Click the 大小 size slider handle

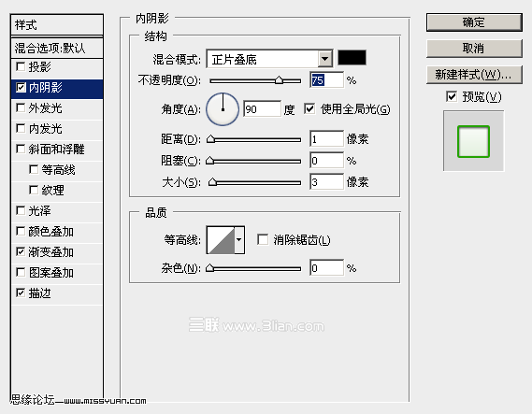coord(213,182)
